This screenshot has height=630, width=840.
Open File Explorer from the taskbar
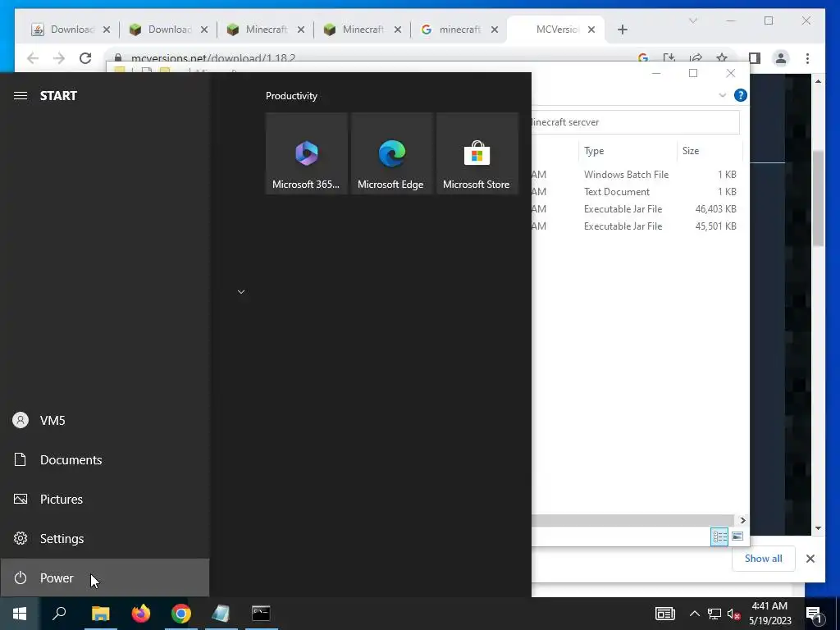100,614
